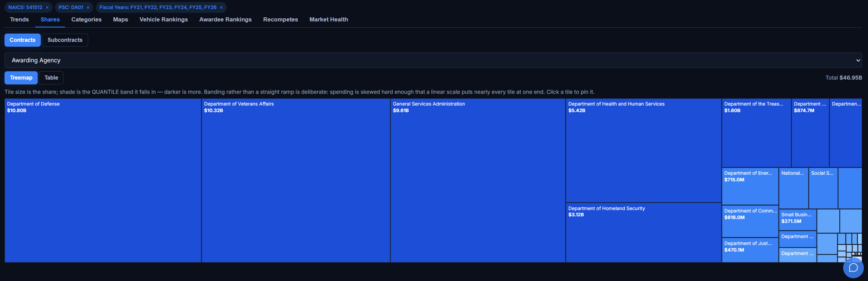Switch to Awardee Rankings tab
Screen dimensions: 868x281
(225, 20)
